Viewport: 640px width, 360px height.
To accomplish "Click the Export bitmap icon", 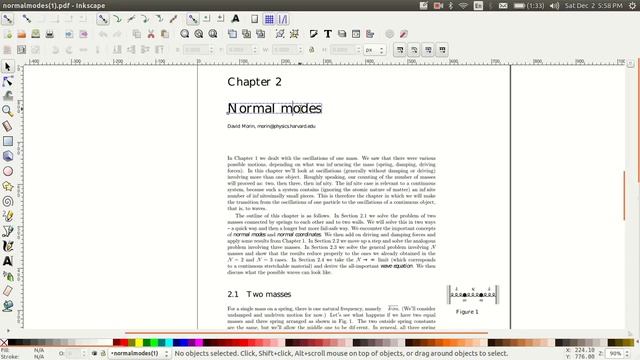I will coord(83,34).
